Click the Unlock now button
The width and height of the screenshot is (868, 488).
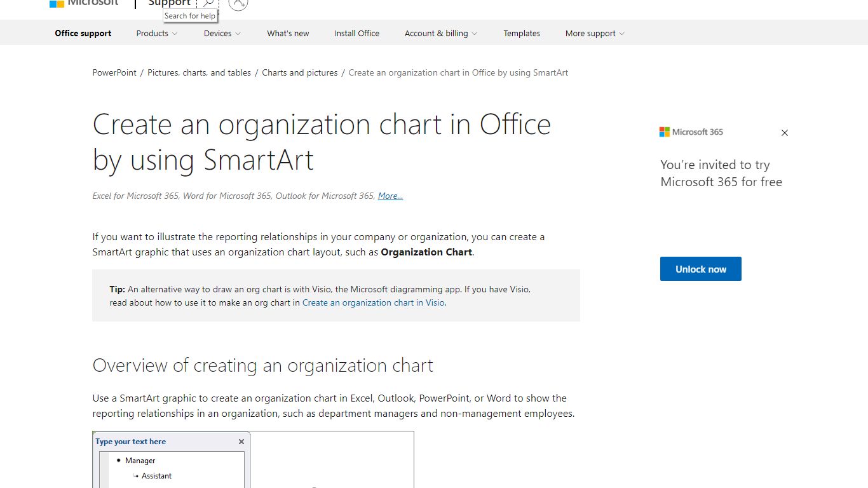(x=701, y=269)
